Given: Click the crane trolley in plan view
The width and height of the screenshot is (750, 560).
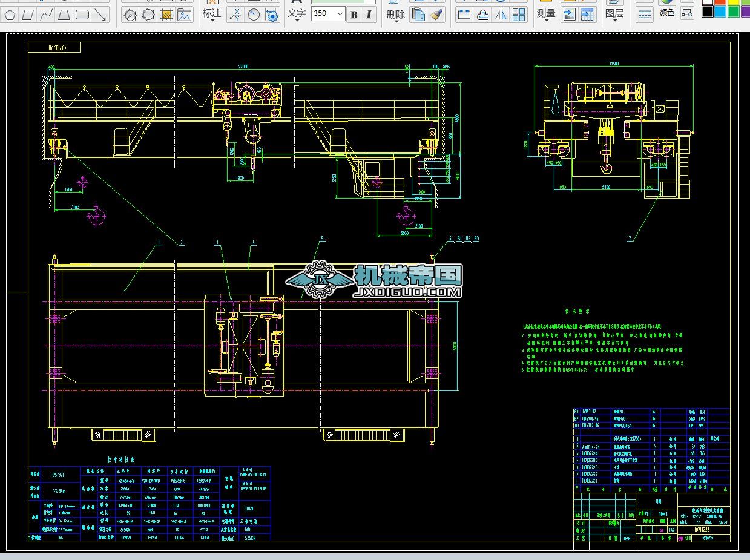Looking at the screenshot, I should coord(245,346).
